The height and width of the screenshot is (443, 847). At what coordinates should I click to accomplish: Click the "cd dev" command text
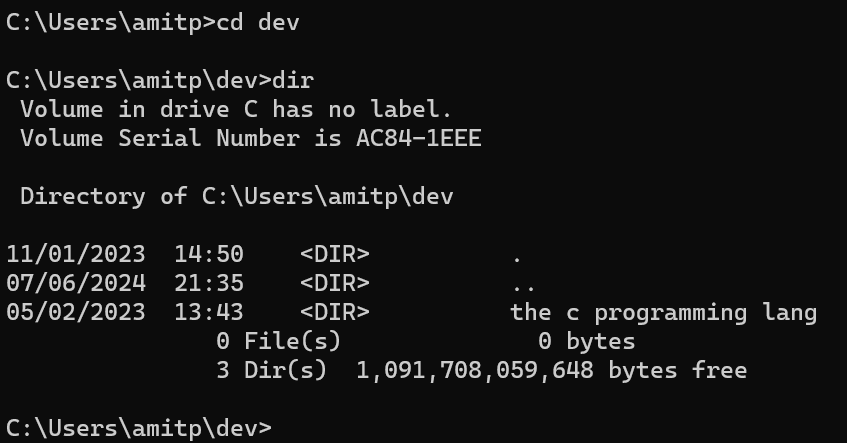[x=258, y=23]
